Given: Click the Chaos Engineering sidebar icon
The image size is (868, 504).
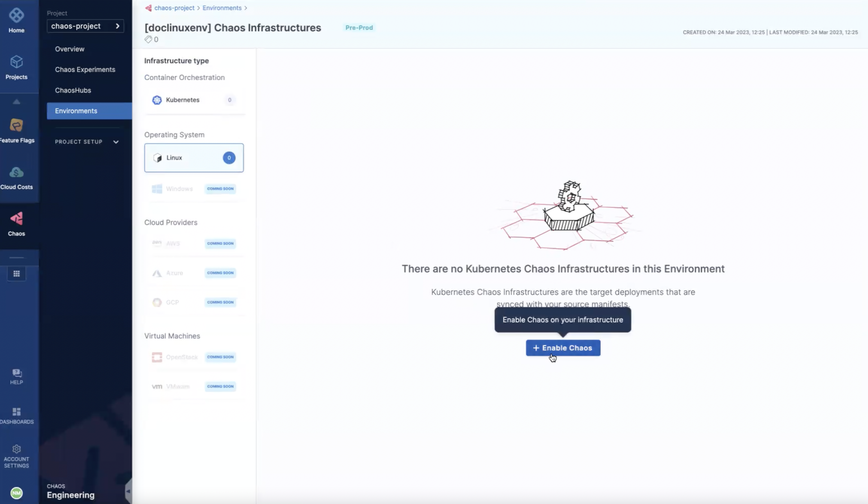Looking at the screenshot, I should point(16,223).
